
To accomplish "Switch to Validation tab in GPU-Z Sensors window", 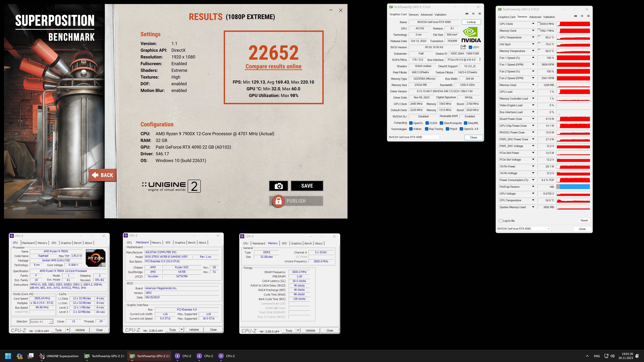I will [549, 17].
